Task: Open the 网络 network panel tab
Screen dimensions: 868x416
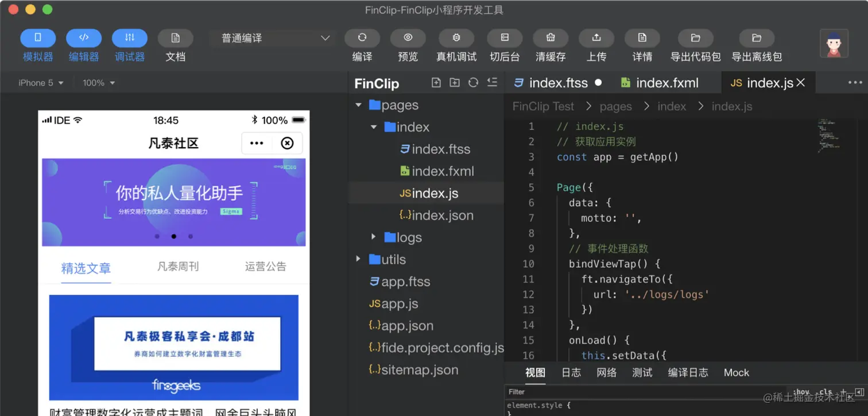Action: pos(606,372)
